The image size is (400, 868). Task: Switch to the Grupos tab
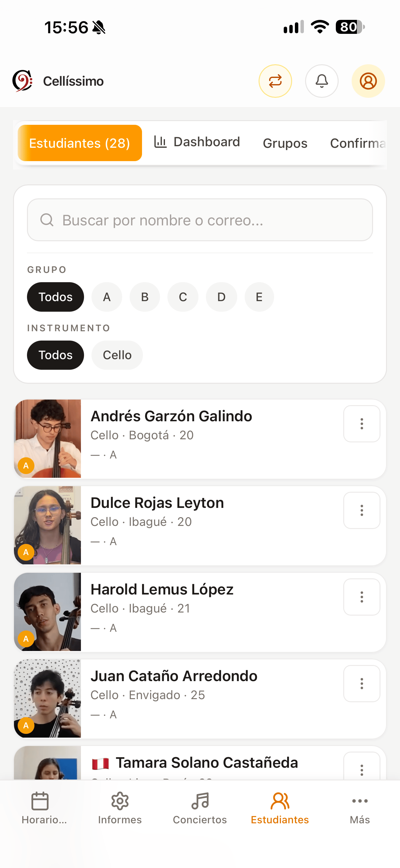(x=285, y=143)
